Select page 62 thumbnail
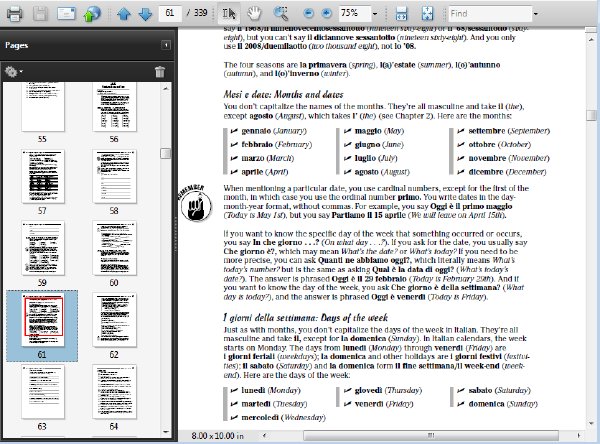 (x=114, y=320)
